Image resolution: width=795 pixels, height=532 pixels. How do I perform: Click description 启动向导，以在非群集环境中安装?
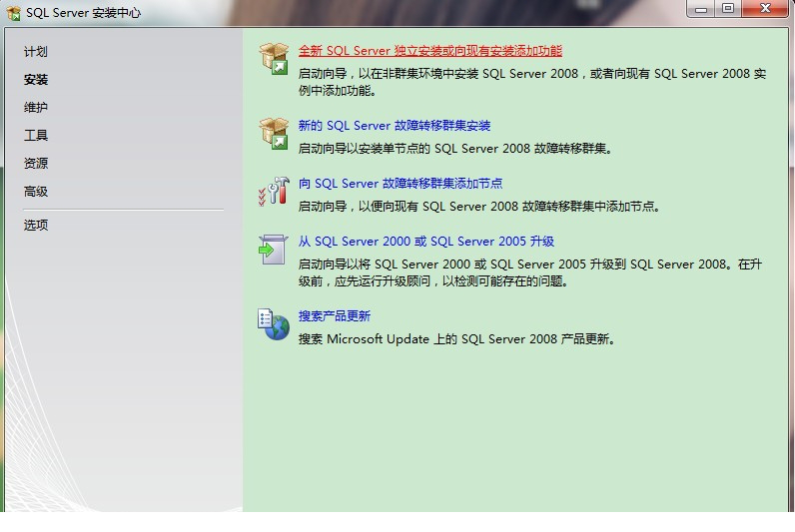click(x=532, y=82)
